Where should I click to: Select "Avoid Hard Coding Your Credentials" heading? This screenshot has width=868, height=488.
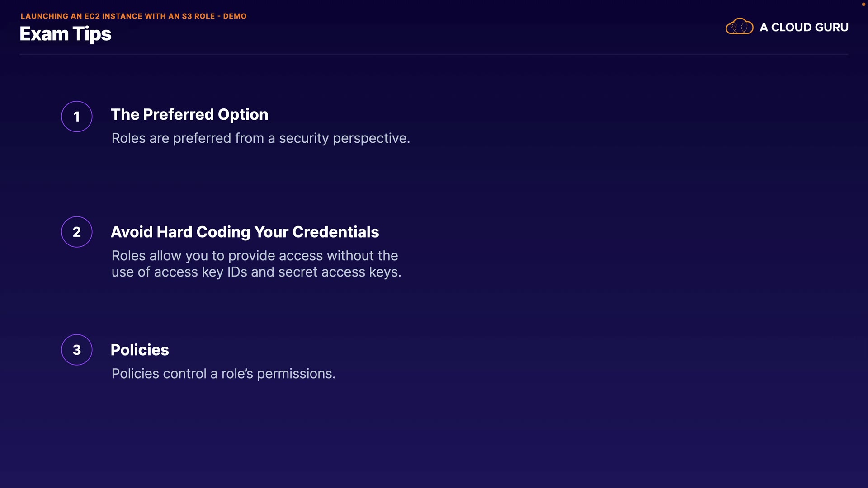tap(245, 232)
